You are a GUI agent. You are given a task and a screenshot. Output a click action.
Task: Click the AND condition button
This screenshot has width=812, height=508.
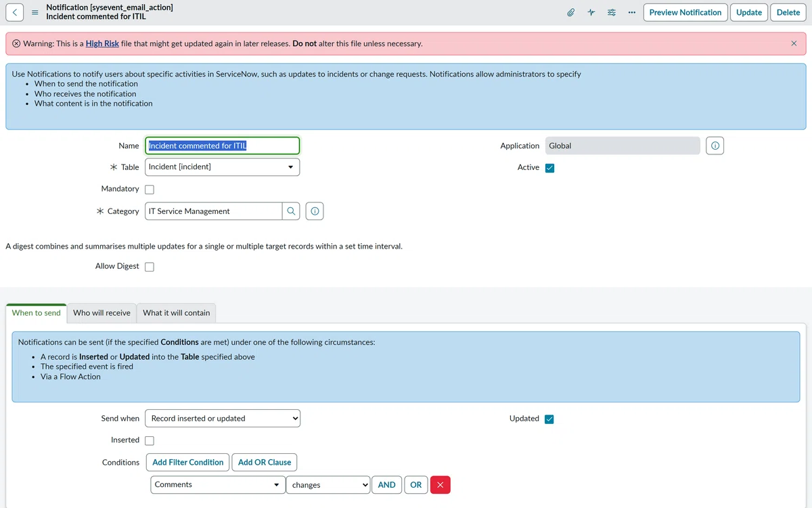pos(387,485)
